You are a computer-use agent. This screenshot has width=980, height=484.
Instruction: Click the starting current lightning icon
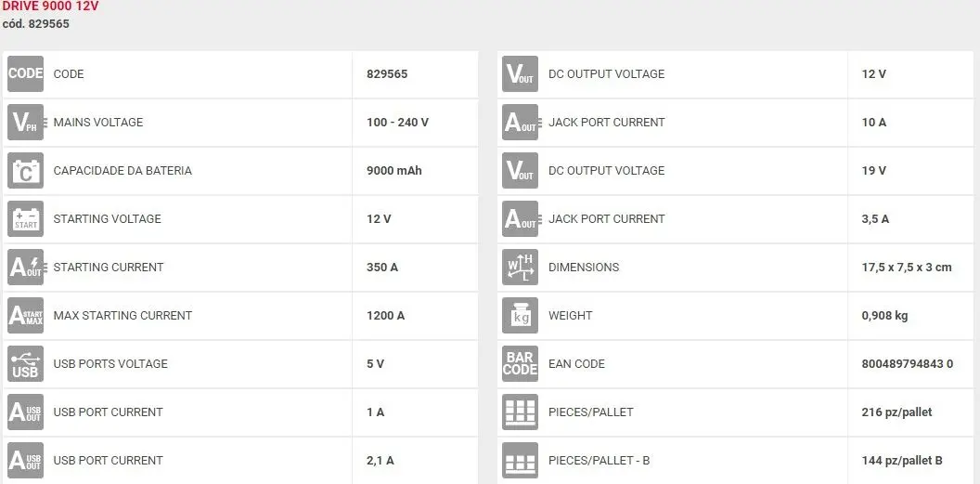[x=26, y=267]
